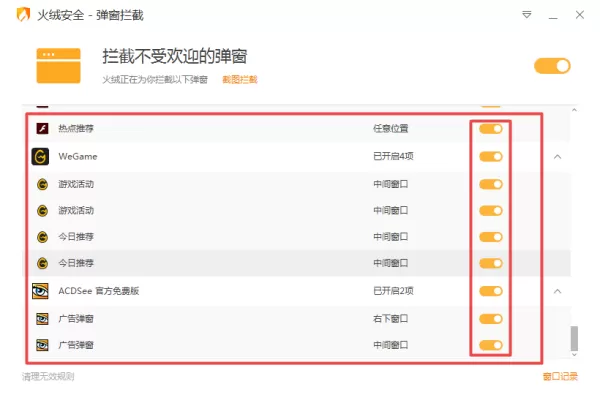
Task: Click 广告弹窗 name in 右下窗口 row
Action: pos(76,318)
